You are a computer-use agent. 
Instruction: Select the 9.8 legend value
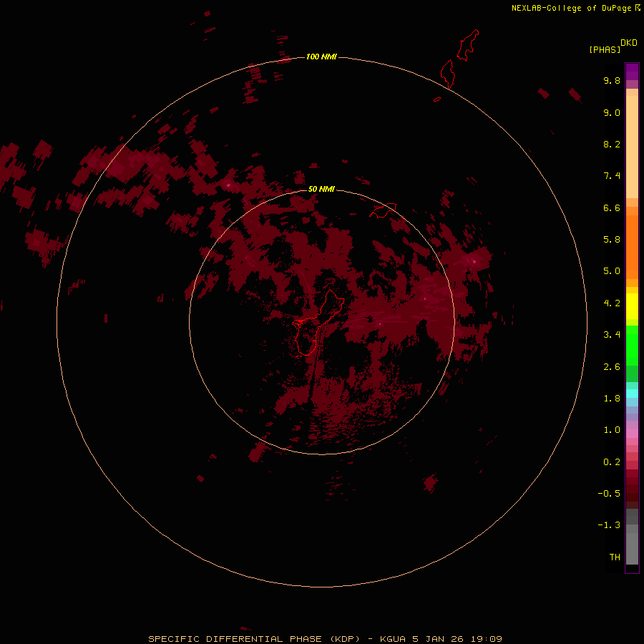612,80
